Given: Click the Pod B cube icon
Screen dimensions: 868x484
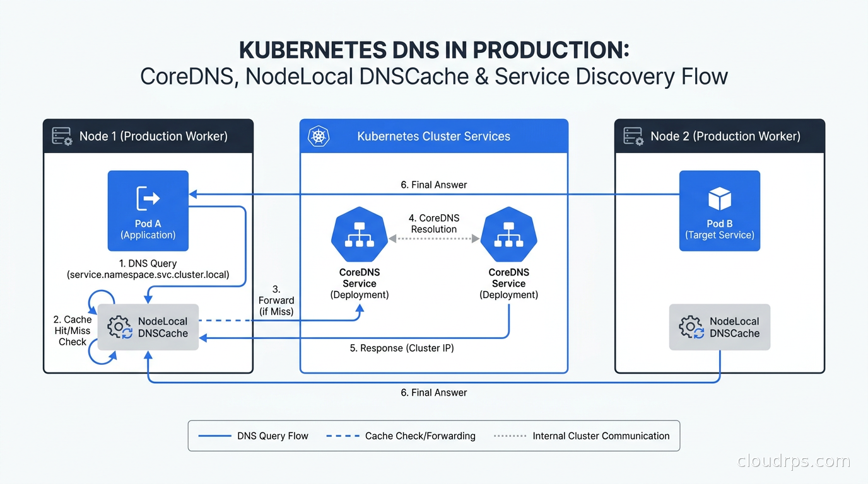Looking at the screenshot, I should pos(720,199).
